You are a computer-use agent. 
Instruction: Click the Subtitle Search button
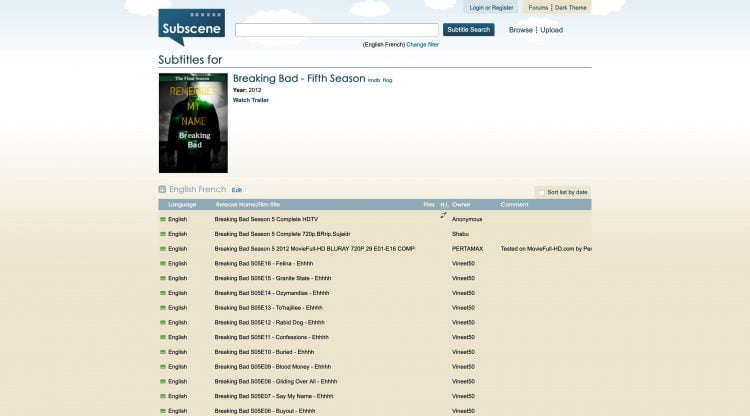[468, 30]
